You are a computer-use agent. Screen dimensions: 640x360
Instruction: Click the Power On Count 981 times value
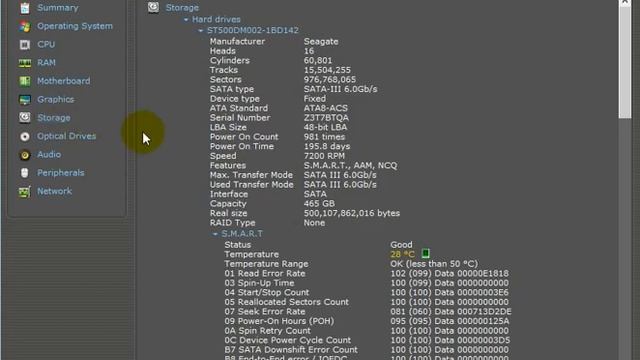click(x=324, y=137)
